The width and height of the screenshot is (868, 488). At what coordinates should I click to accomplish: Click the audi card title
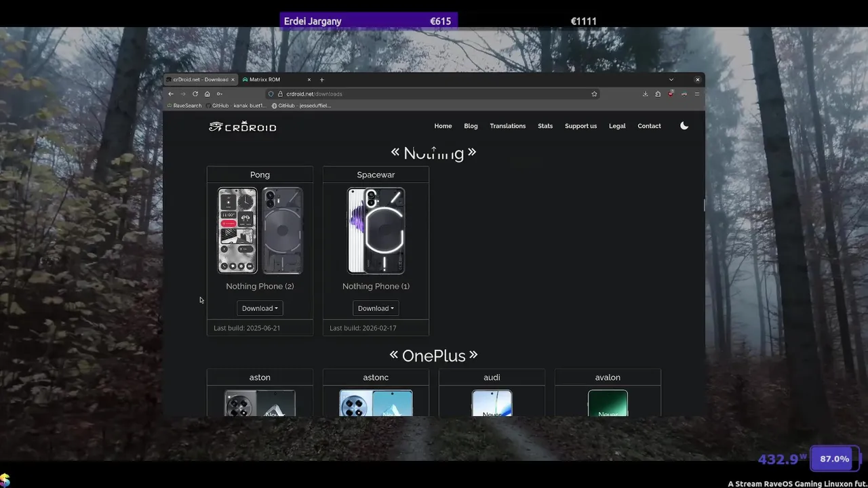492,378
